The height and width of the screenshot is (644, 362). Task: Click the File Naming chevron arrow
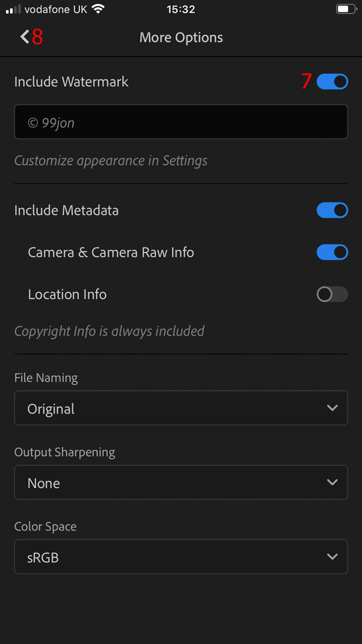[332, 408]
